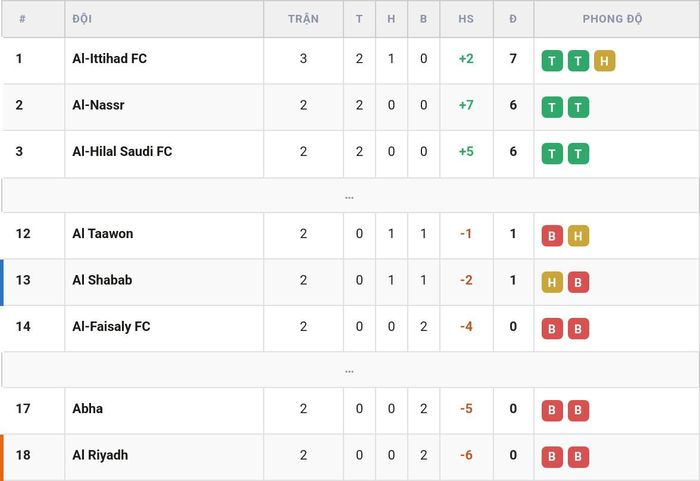The width and height of the screenshot is (700, 481).
Task: Click the red B form badge for Al Taawon
Action: [x=552, y=236]
